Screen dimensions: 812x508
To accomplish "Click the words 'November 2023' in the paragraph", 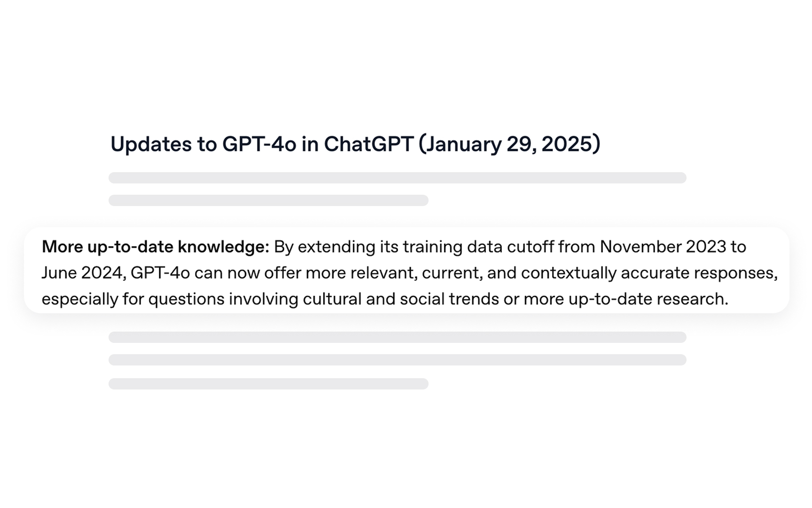I will [663, 247].
